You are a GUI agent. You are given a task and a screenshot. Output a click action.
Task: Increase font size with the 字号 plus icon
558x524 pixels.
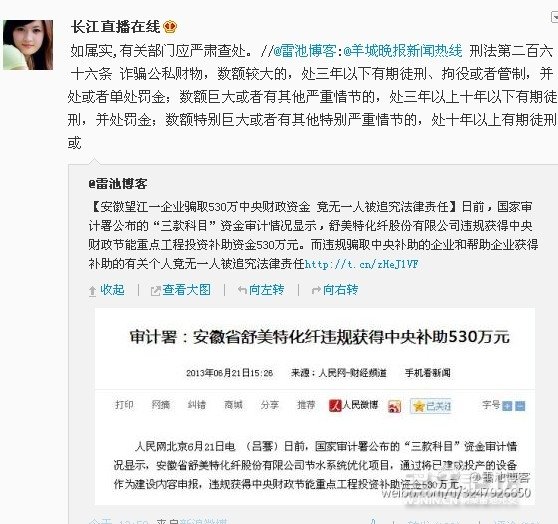[x=507, y=406]
